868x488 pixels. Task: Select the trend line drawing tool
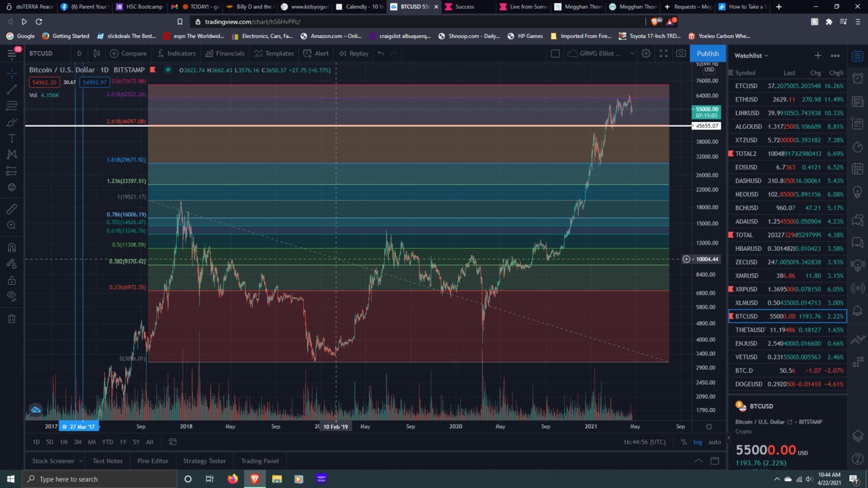12,89
